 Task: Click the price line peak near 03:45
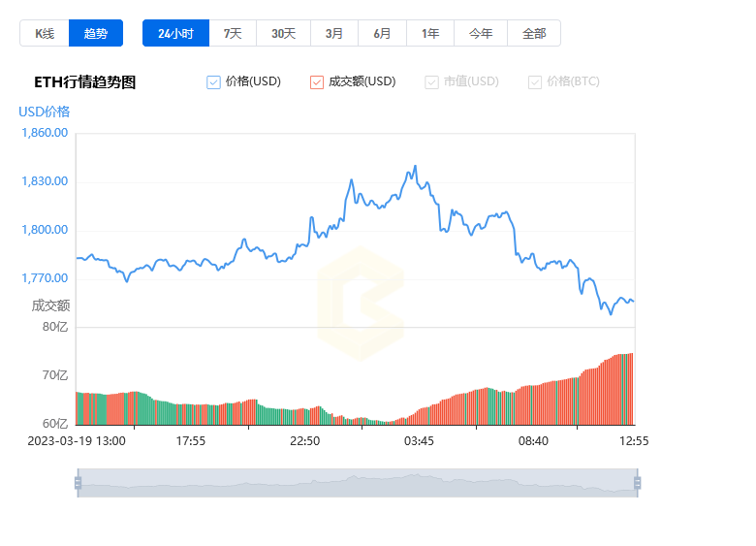coord(415,167)
